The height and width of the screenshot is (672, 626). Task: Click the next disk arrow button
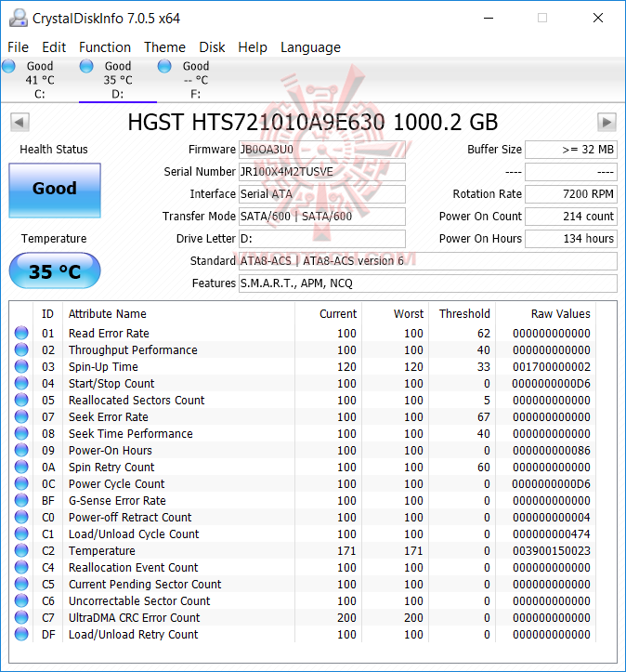click(x=606, y=122)
